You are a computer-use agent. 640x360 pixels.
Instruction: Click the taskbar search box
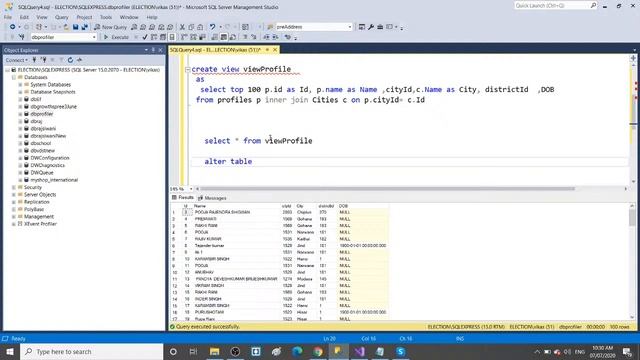pos(91,351)
